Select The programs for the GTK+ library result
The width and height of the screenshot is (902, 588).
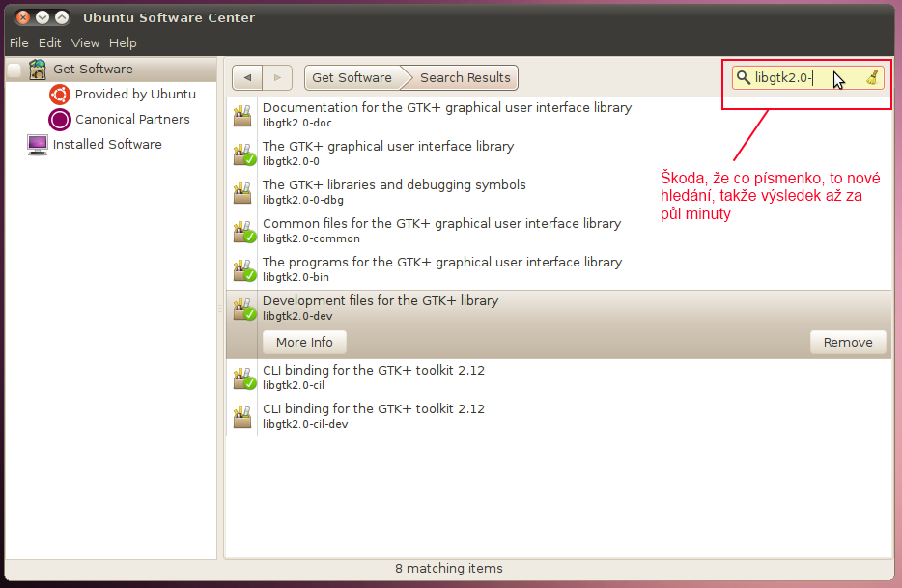(x=558, y=269)
